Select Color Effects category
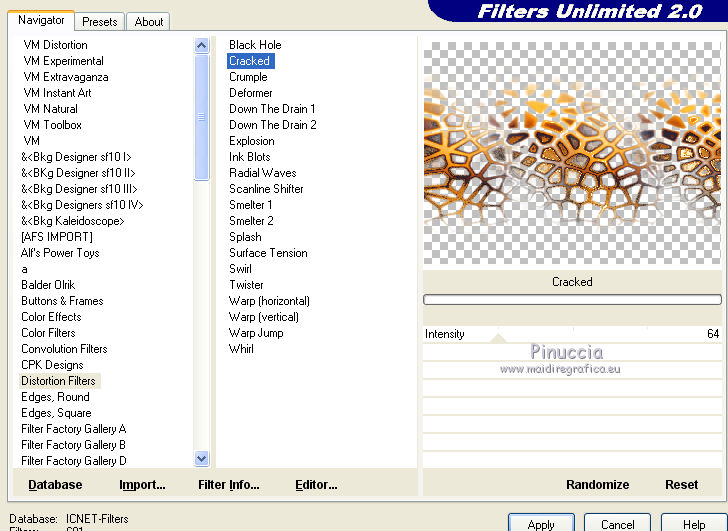Viewport: 728px width, 531px height. pyautogui.click(x=51, y=317)
